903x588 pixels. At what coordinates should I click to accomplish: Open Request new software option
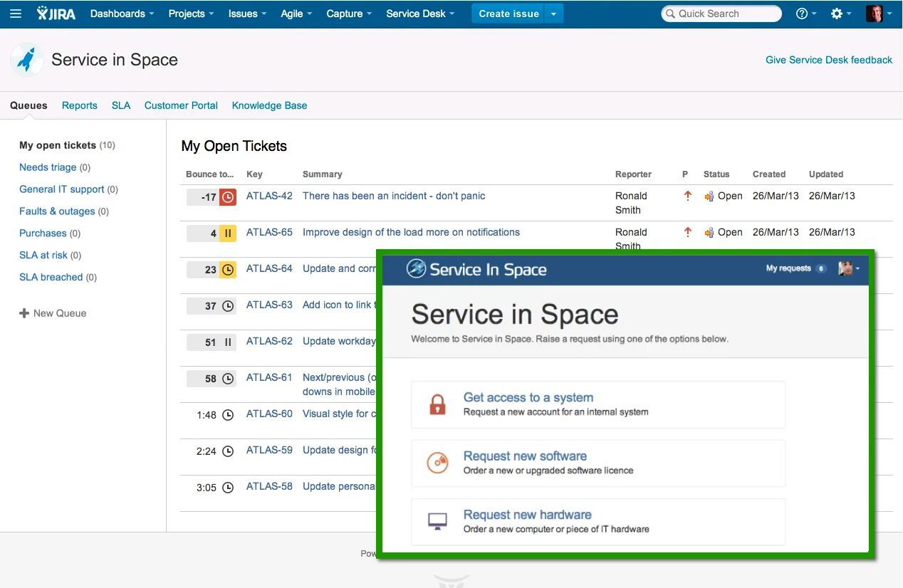pos(598,463)
